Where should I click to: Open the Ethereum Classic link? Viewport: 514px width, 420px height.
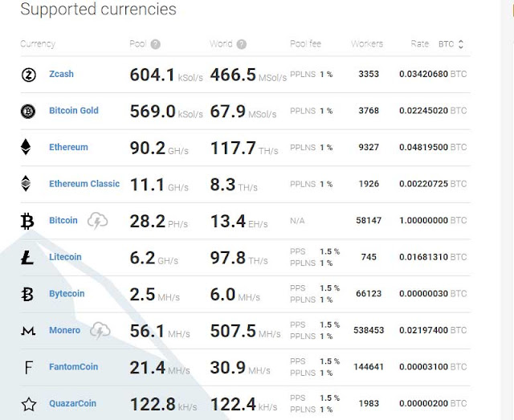(84, 184)
